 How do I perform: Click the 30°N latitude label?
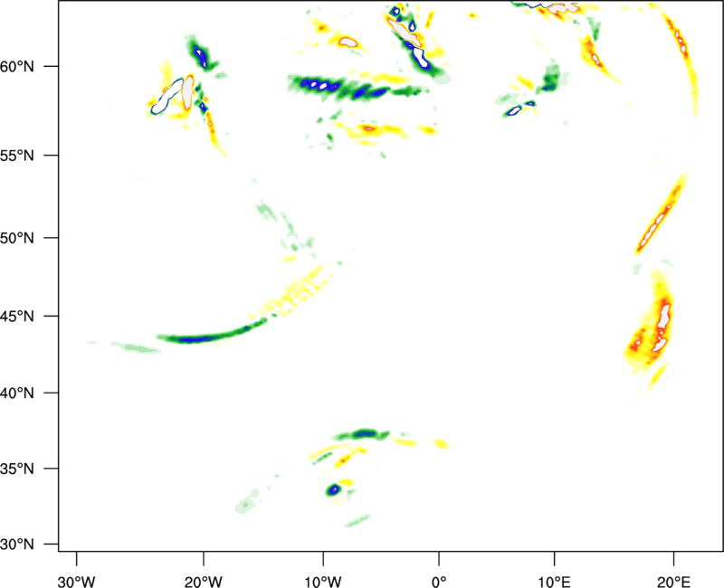coord(17,545)
